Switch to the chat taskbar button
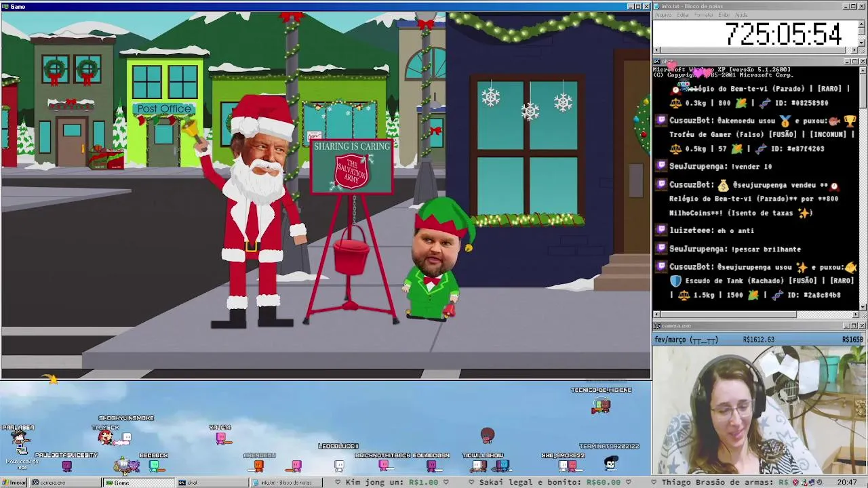The height and width of the screenshot is (488, 868). (212, 483)
